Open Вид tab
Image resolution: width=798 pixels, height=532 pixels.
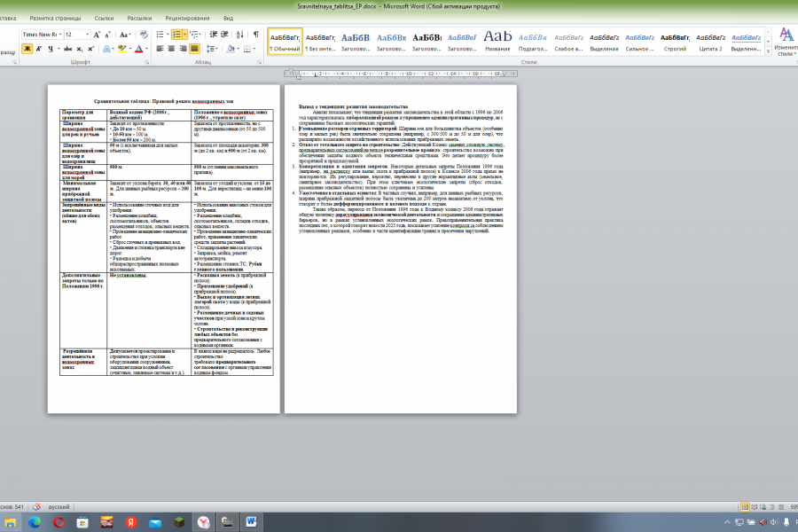pos(228,19)
